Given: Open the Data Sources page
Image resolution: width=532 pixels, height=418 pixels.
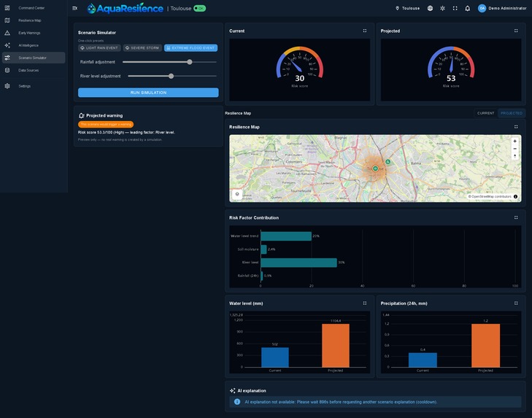Looking at the screenshot, I should pyautogui.click(x=34, y=70).
